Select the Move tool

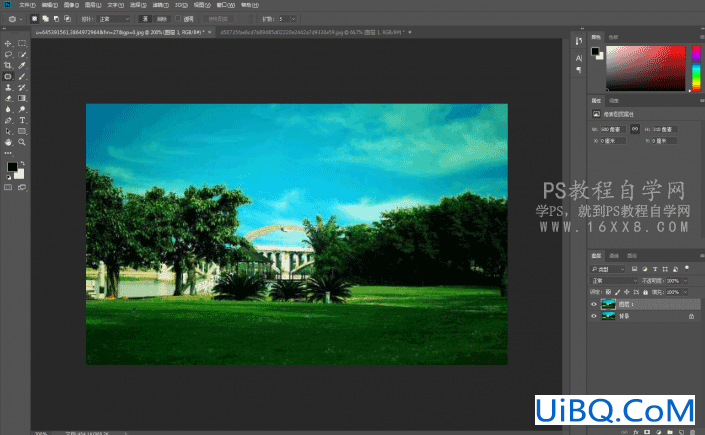point(8,44)
